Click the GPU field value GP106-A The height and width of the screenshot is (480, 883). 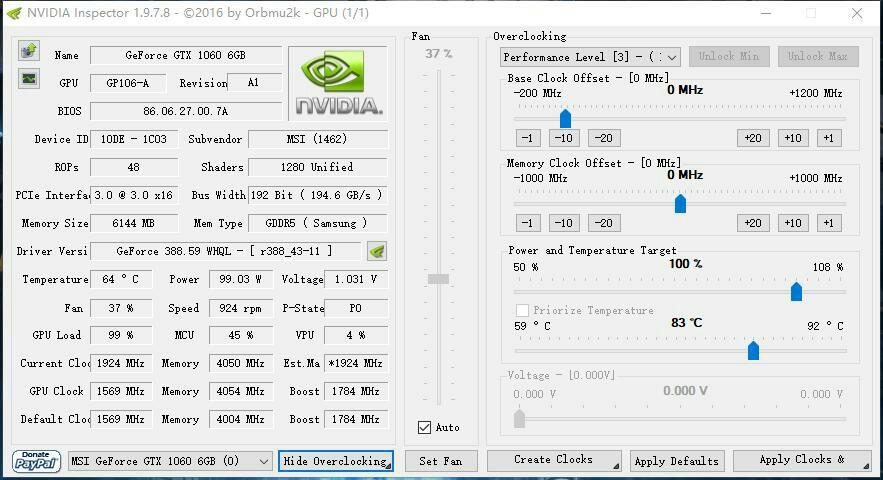pyautogui.click(x=128, y=83)
